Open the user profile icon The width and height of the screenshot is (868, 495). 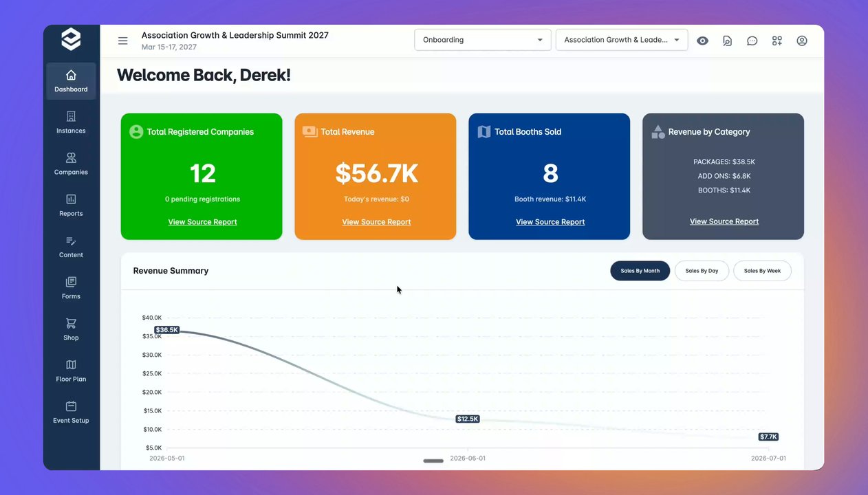coord(802,41)
